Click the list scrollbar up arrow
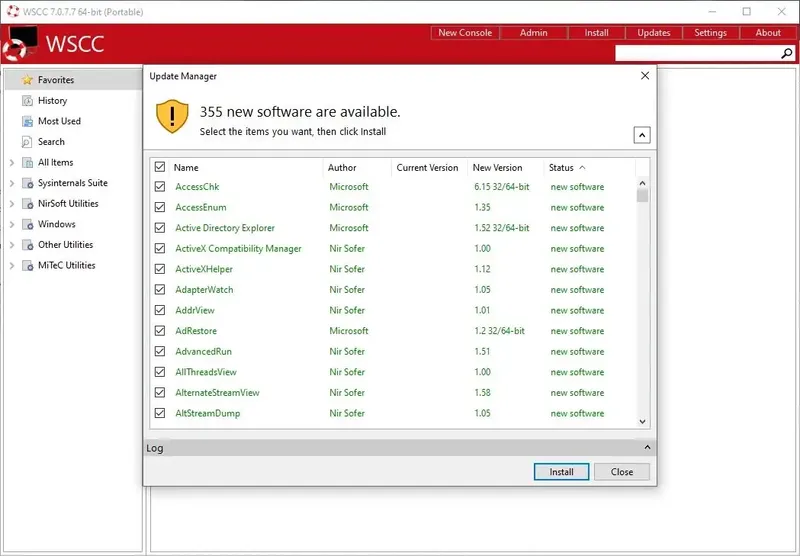The image size is (800, 556). click(642, 183)
